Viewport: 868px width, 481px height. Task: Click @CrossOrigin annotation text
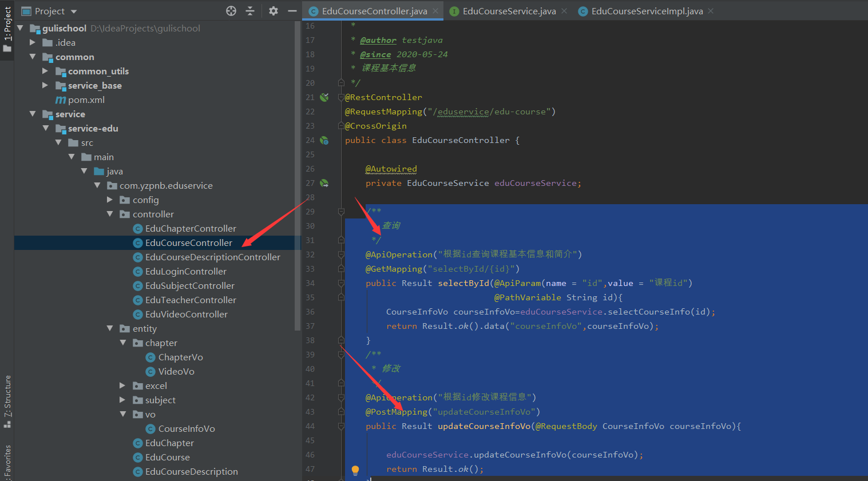(376, 126)
